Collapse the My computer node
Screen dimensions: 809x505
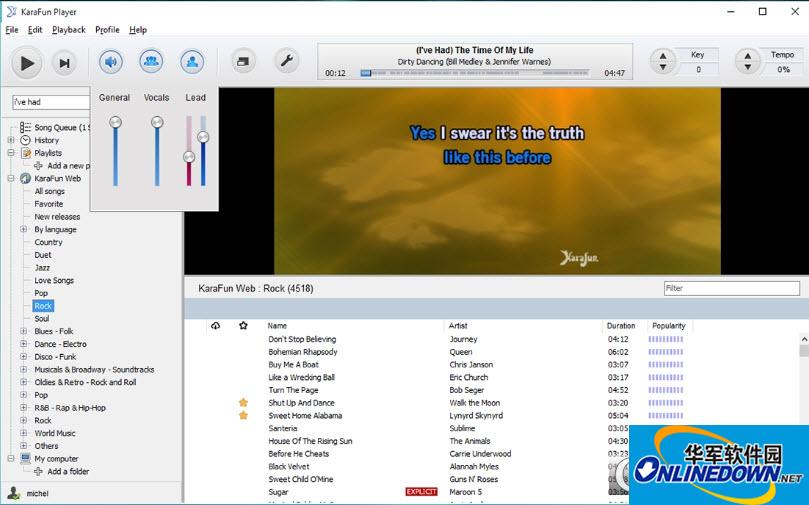tap(11, 458)
